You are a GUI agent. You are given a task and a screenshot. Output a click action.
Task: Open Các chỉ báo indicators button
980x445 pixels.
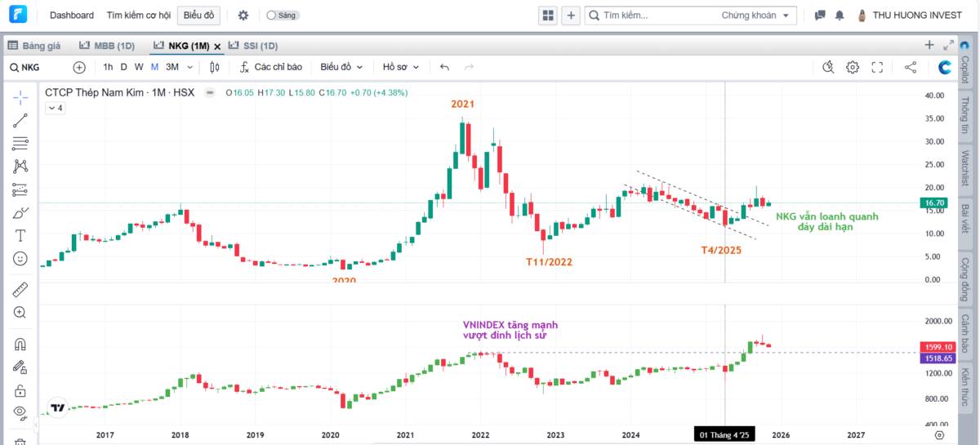tap(271, 68)
